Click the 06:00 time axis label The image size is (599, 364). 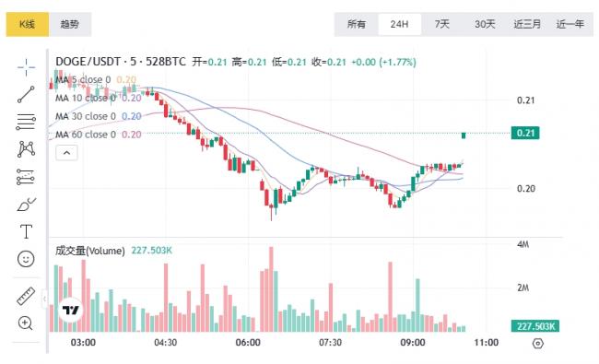pyautogui.click(x=248, y=343)
